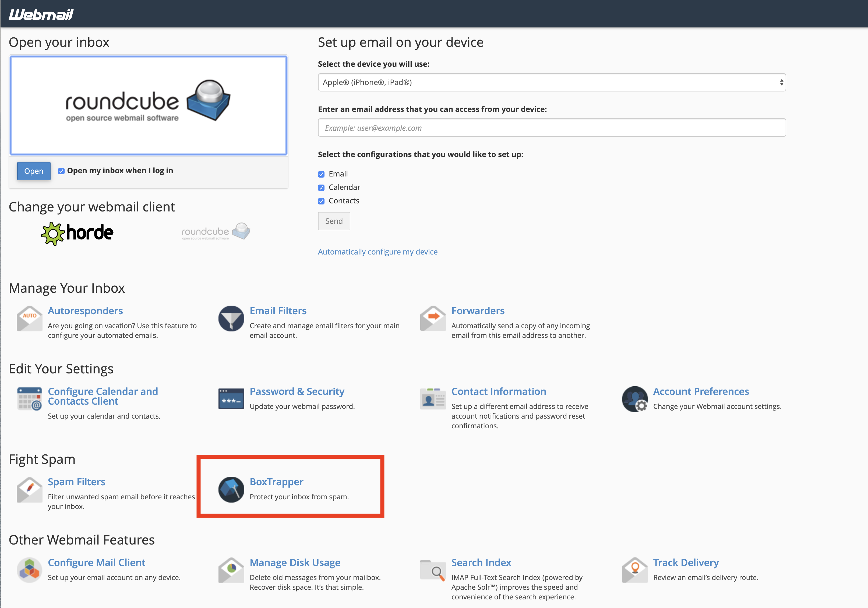
Task: Click the email address input field
Action: point(552,128)
